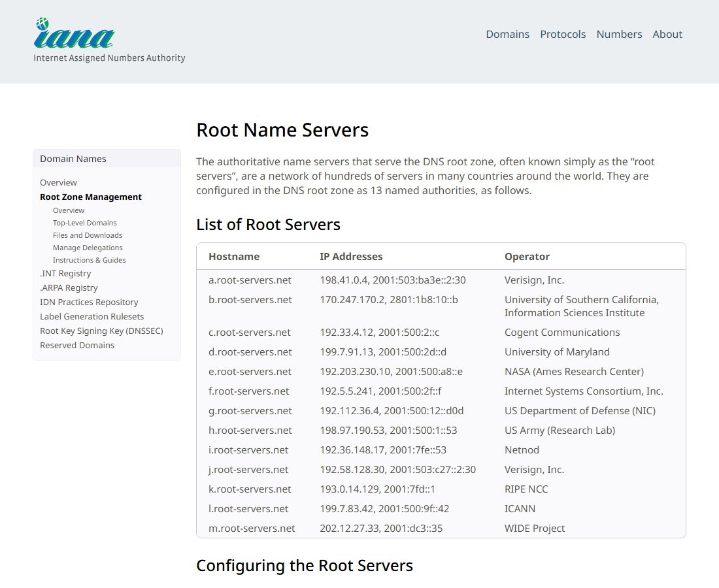Click IP cell 199.7.91.13, 2001:500:2d::d

[x=383, y=352]
